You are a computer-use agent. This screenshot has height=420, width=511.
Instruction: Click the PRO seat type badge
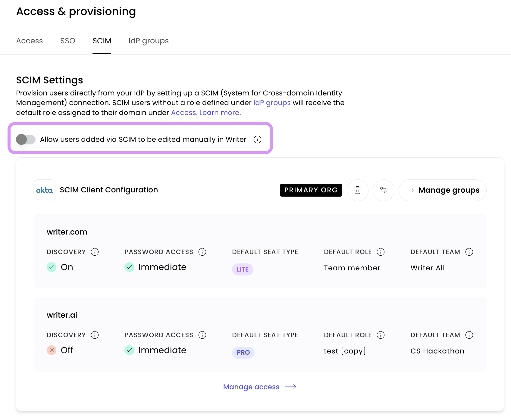tap(243, 353)
